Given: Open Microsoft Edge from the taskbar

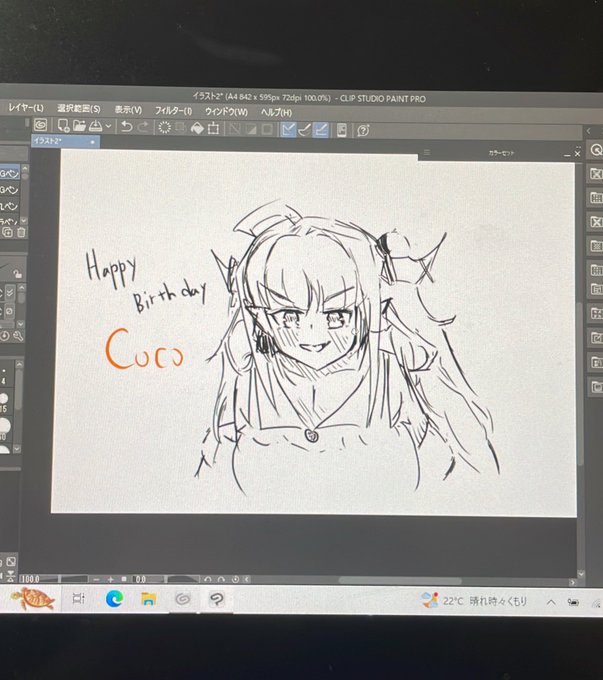Looking at the screenshot, I should click(x=115, y=599).
